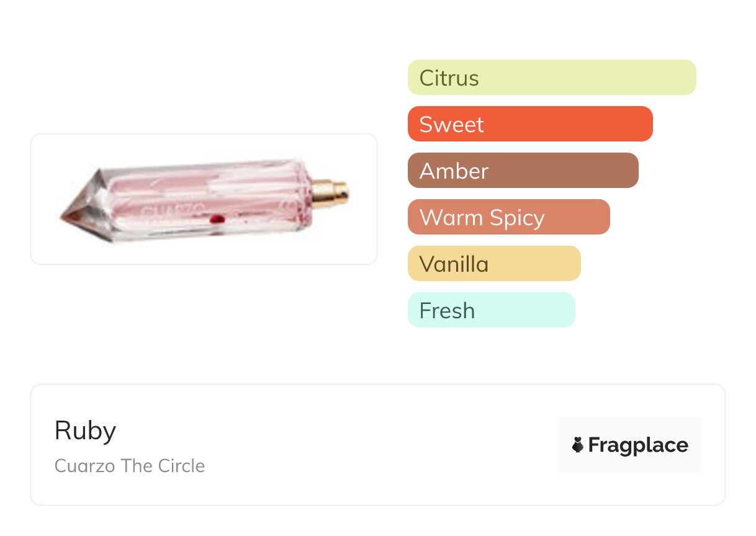The image size is (756, 536).
Task: Open the Ruby perfume bottle image
Action: pos(204,199)
